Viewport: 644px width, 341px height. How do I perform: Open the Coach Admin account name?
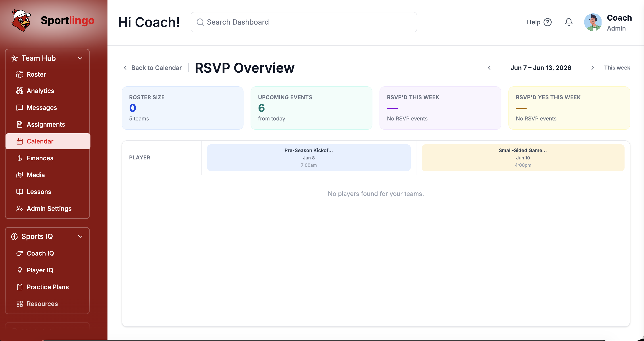619,23
